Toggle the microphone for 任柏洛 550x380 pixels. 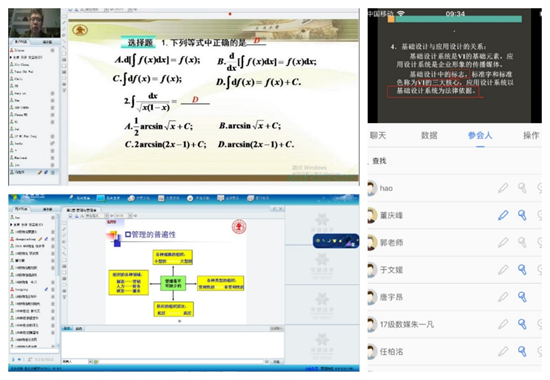(522, 351)
